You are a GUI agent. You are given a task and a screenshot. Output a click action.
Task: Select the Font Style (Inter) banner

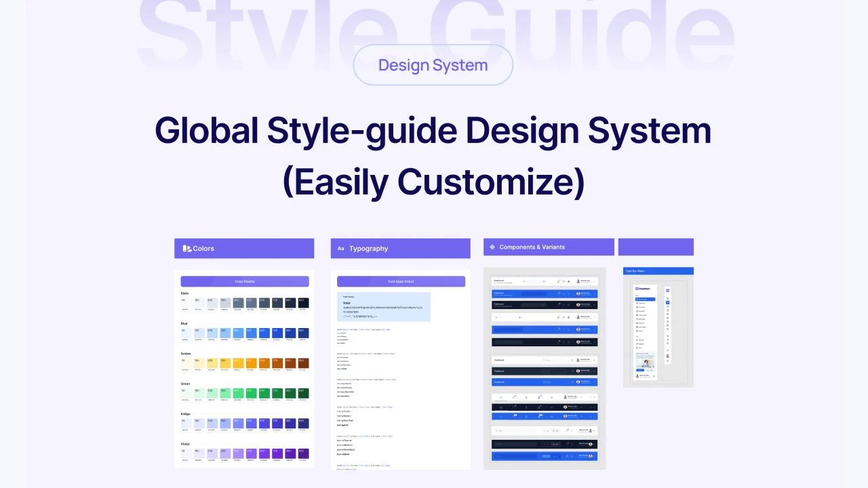point(401,281)
